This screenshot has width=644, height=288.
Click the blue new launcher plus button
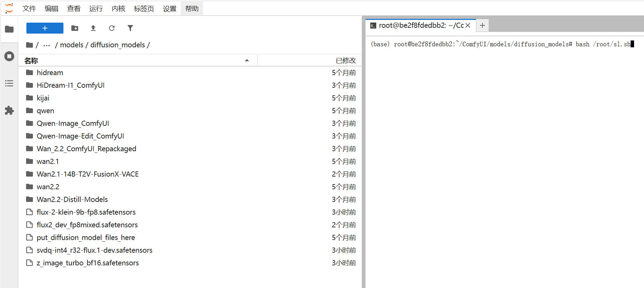(45, 28)
